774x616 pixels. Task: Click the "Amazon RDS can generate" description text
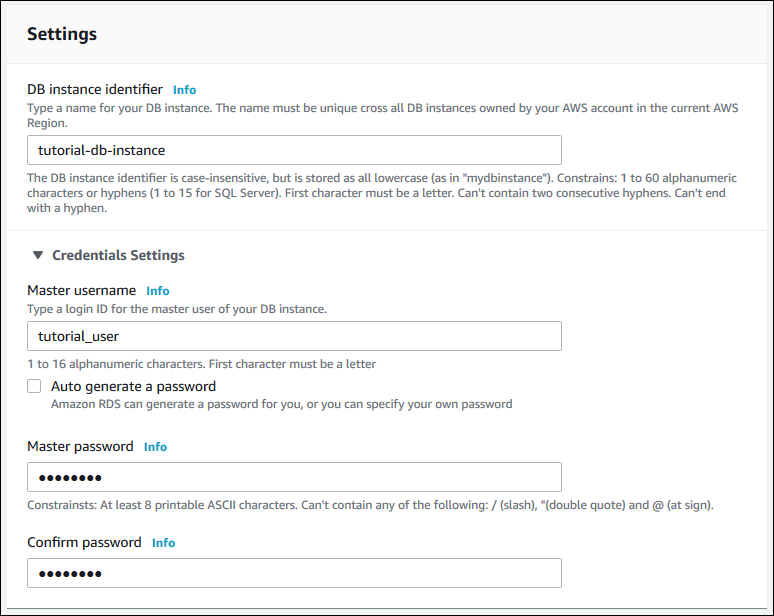pos(281,404)
